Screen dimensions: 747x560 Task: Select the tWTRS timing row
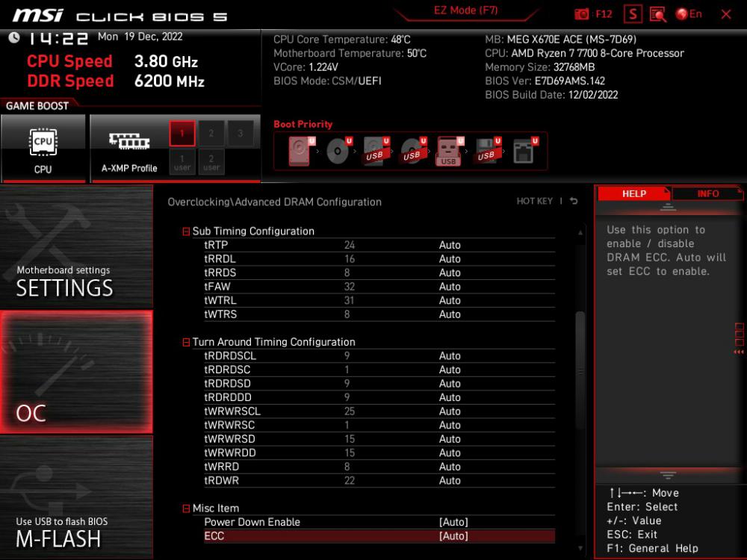coord(379,314)
